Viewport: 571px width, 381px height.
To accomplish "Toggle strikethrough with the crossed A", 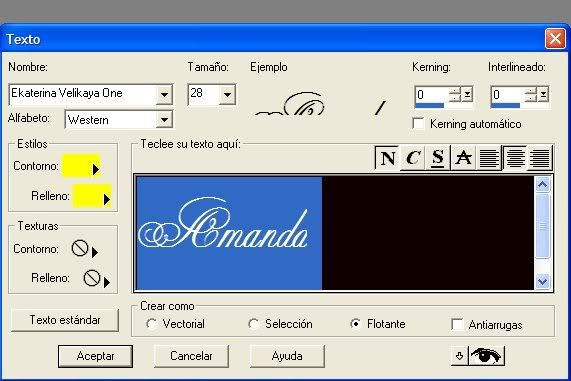I will pyautogui.click(x=463, y=158).
